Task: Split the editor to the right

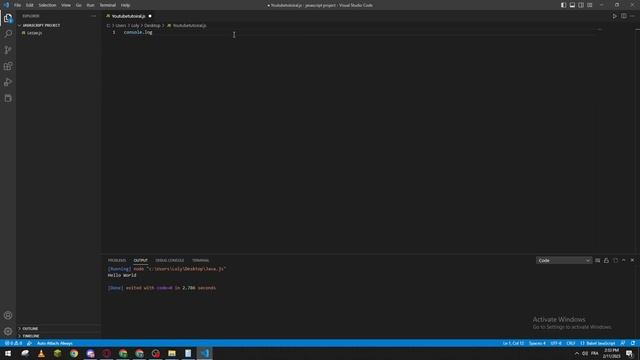Action: point(624,16)
